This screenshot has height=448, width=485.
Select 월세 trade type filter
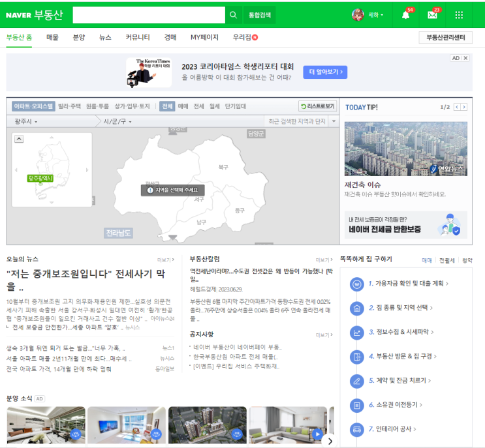(214, 106)
